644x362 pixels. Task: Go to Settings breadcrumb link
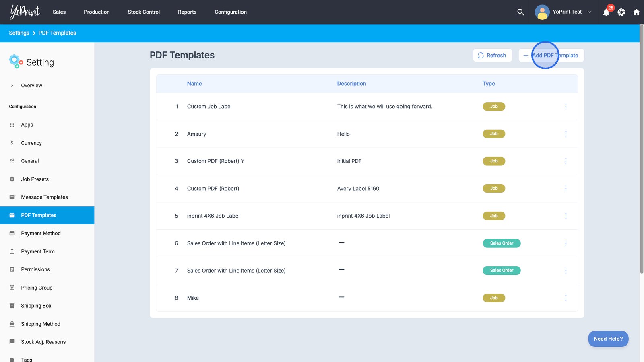click(19, 33)
